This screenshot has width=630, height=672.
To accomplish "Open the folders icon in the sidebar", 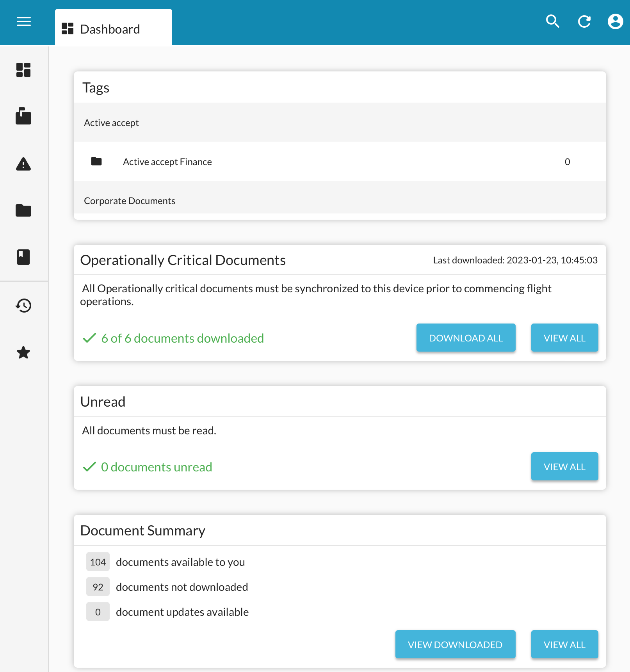I will pyautogui.click(x=23, y=210).
